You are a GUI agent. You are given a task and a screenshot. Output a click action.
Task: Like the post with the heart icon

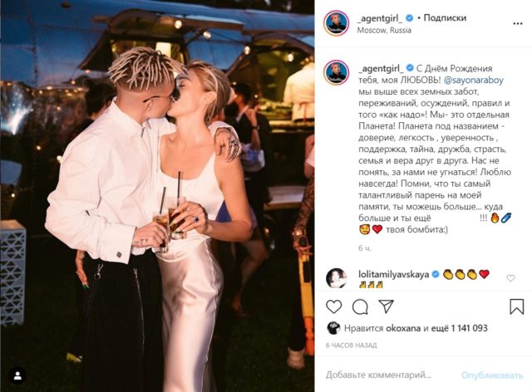(333, 307)
